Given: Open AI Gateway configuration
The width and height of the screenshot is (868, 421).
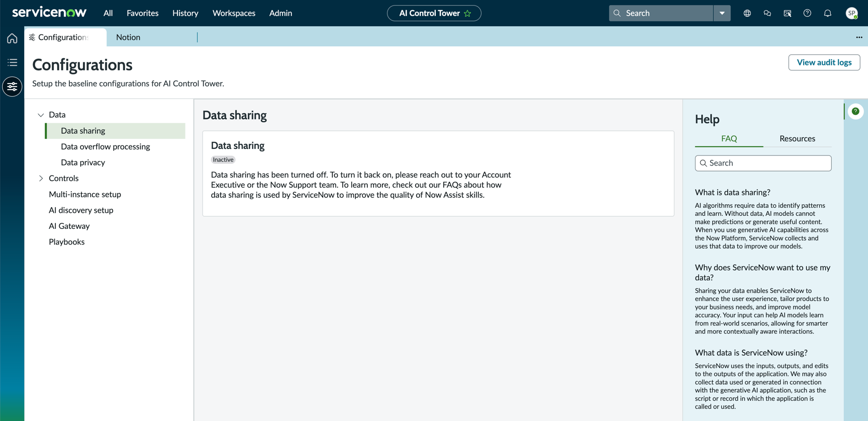Looking at the screenshot, I should coord(69,226).
